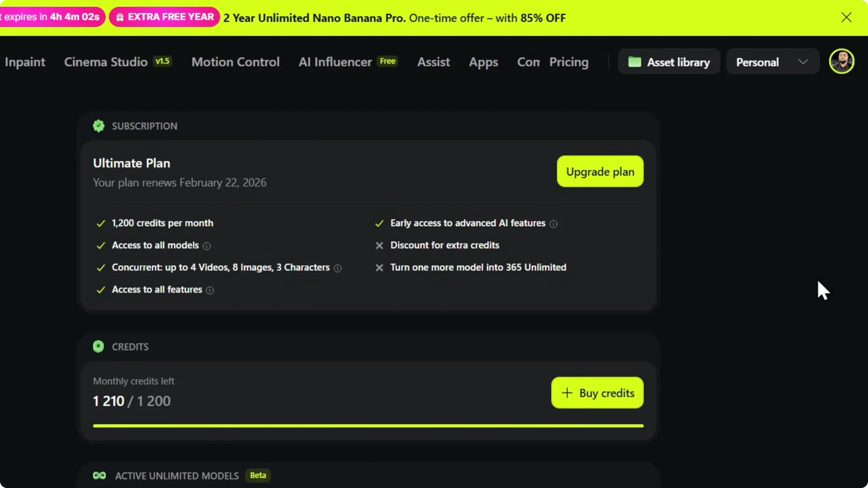Image resolution: width=868 pixels, height=488 pixels.
Task: Open info icon beside Concurrent videos limit
Action: [x=338, y=268]
